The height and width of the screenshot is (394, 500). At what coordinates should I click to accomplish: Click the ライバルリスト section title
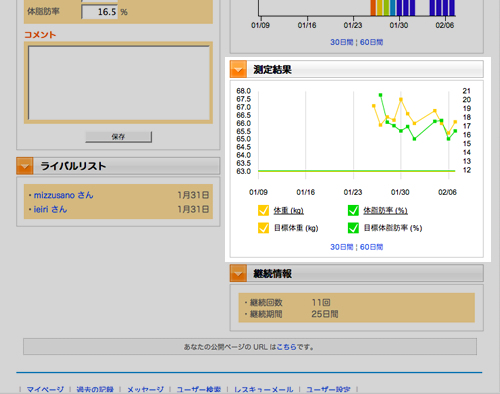[73, 166]
